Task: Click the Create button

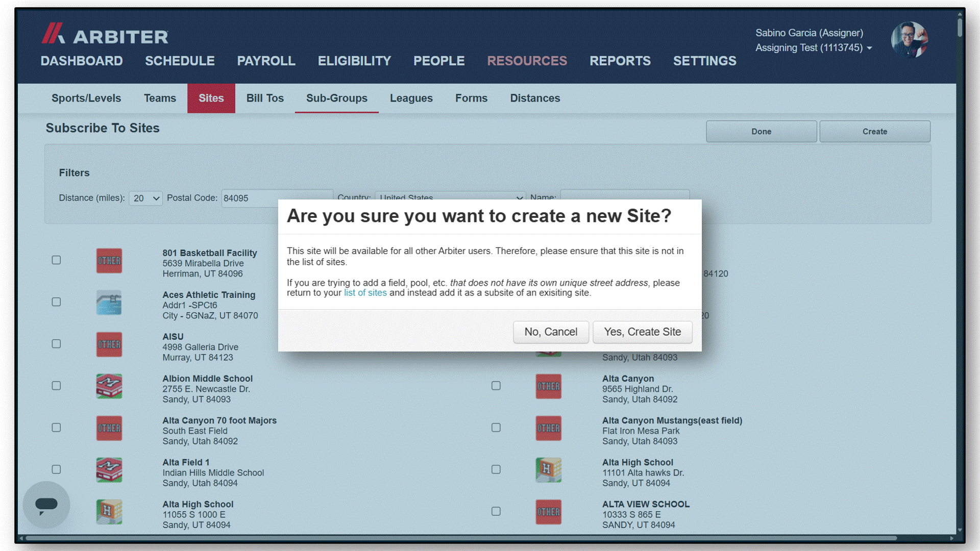Action: coord(875,131)
